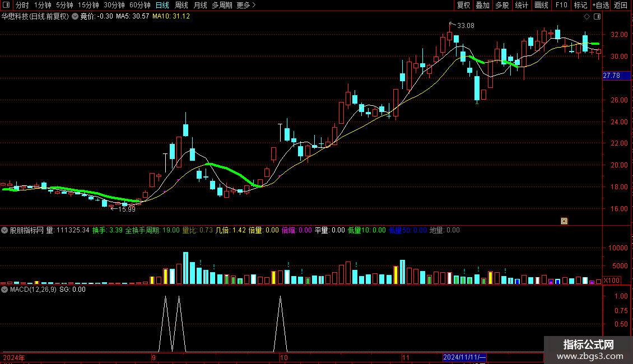Click the 几倍: 1.42 value
Screen dimensions: 633x364
pos(230,230)
